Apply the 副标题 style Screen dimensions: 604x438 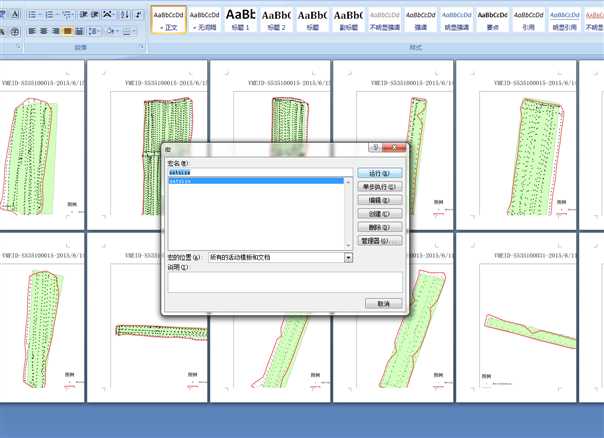[348, 20]
